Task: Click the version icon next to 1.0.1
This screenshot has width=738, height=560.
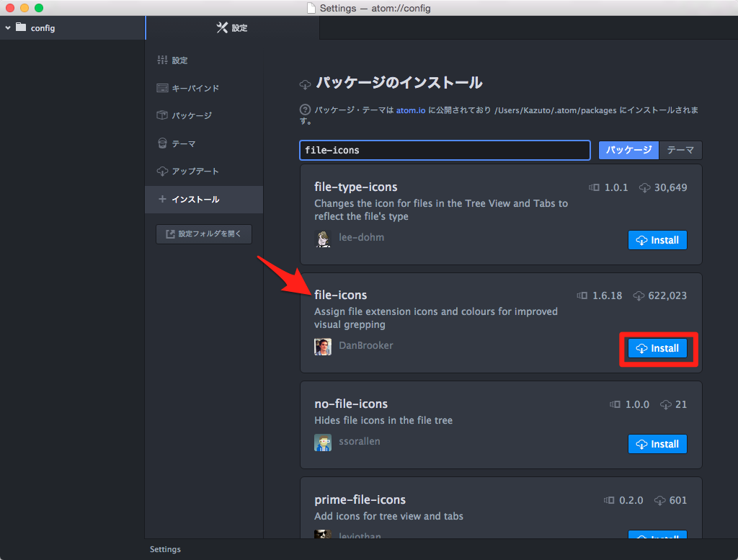Action: (594, 188)
